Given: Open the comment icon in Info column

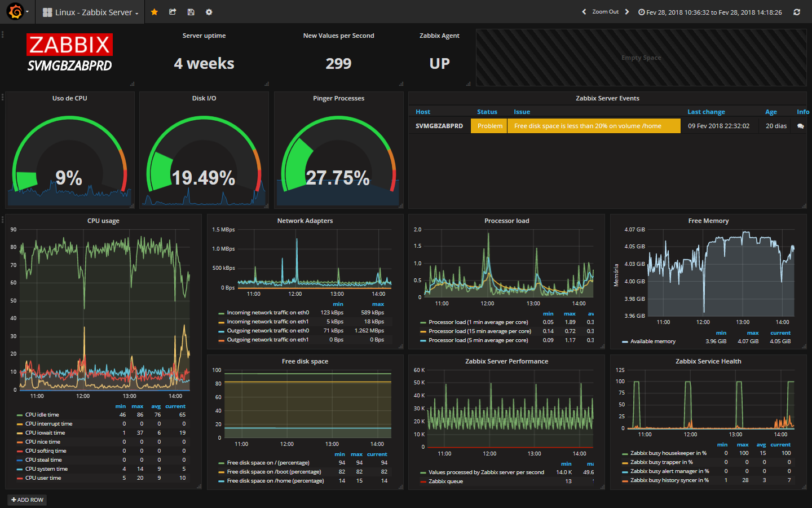Looking at the screenshot, I should 801,126.
